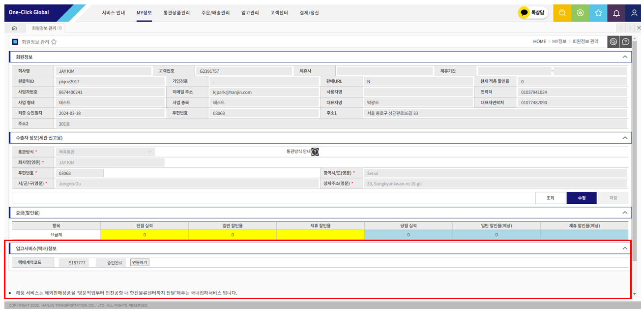Screen dimensions: 644x312
Task: Go to previous tab with left arrow
Action: tap(620, 29)
